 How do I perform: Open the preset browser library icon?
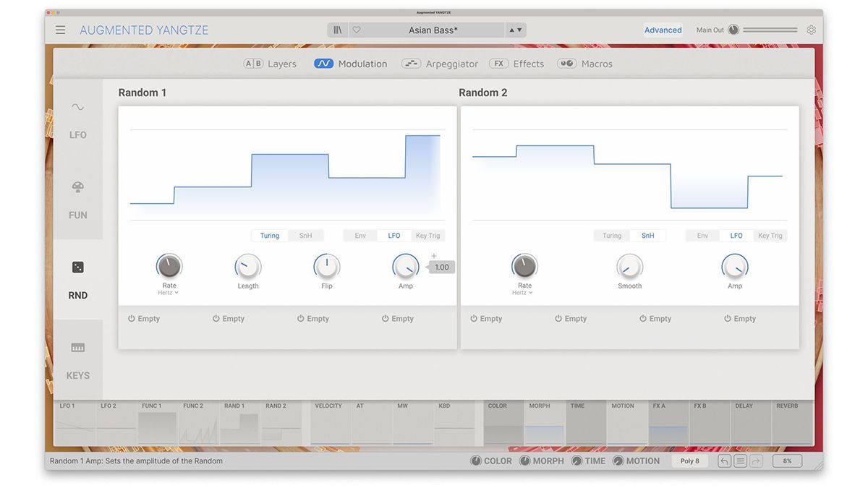point(338,30)
